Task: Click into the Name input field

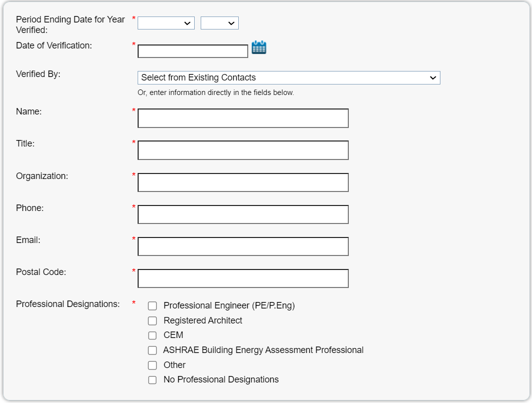Action: point(243,118)
